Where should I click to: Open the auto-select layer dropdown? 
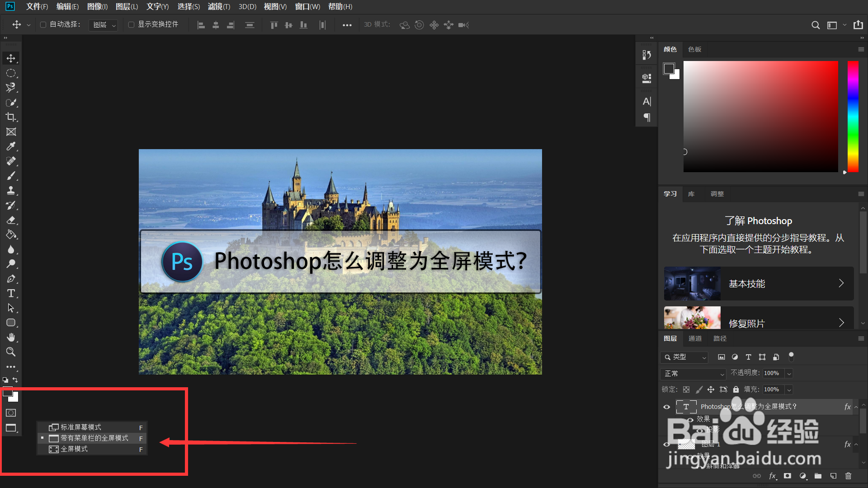click(x=104, y=25)
